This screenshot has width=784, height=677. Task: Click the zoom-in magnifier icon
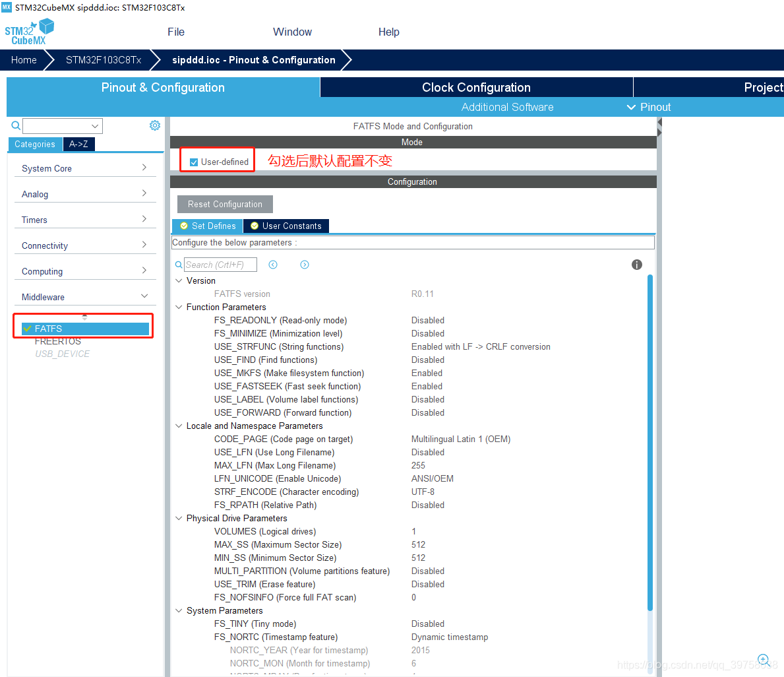[x=764, y=660]
